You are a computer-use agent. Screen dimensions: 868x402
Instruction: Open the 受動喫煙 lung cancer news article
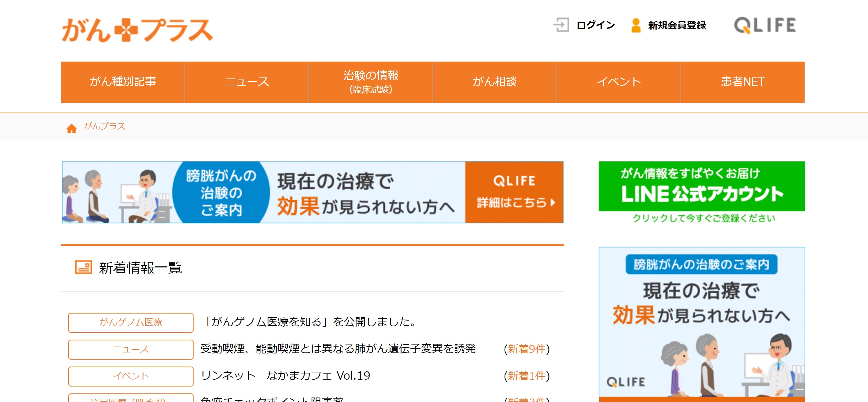(338, 349)
